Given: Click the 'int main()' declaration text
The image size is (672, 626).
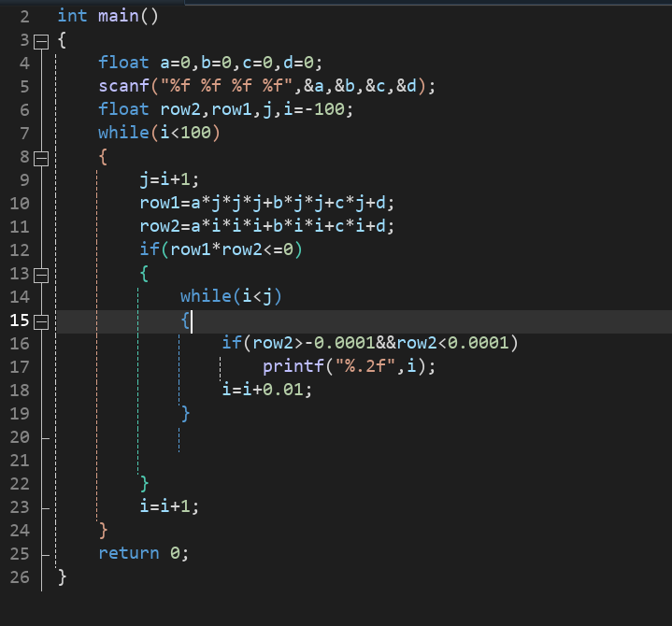Looking at the screenshot, I should [108, 16].
